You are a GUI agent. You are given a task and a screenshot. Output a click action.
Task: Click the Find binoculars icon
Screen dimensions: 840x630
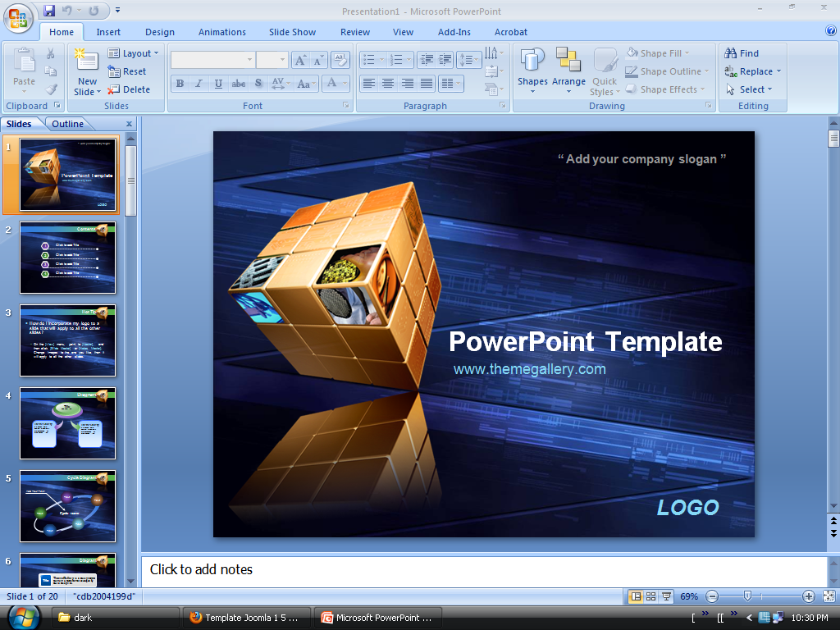731,53
